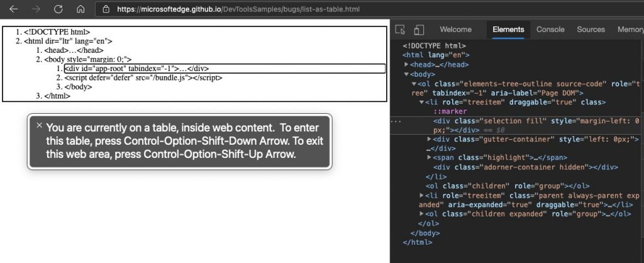
Task: Click the html dir="ltr" list item
Action: [x=68, y=41]
